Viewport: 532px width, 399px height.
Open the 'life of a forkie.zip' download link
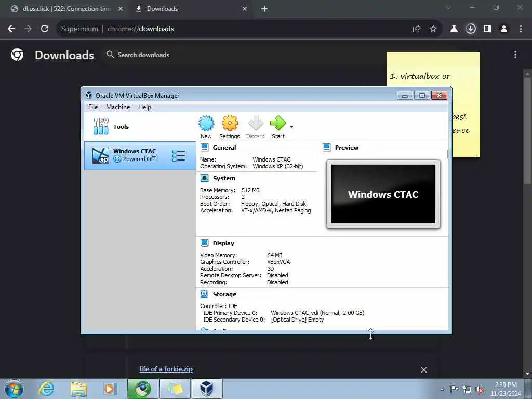point(166,369)
